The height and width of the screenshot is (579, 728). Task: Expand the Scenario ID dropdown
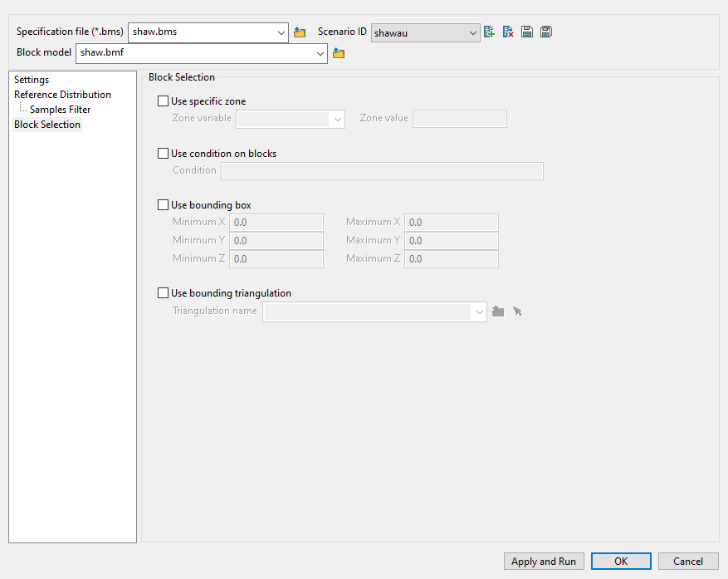[x=471, y=32]
